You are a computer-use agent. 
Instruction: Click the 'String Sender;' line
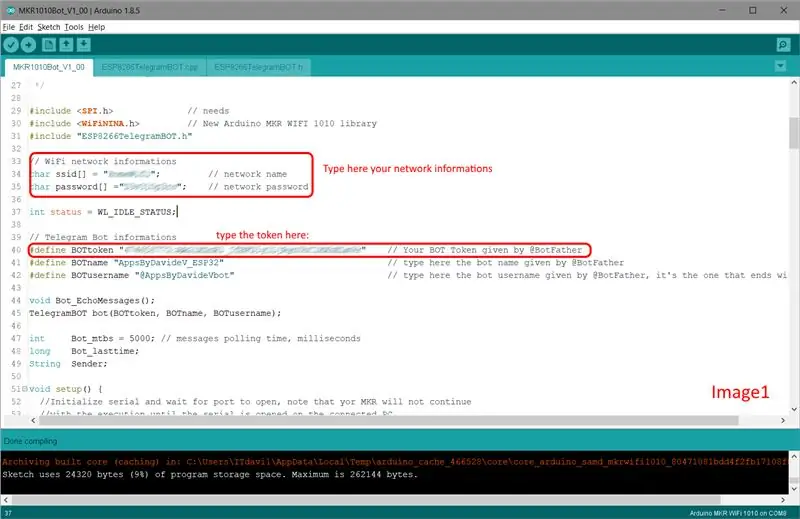tap(68, 364)
